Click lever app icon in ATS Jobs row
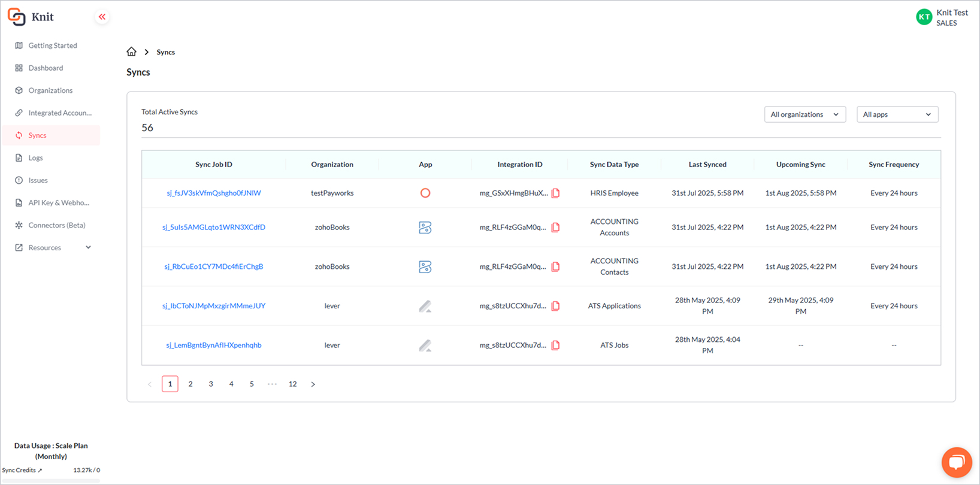The image size is (980, 485). click(425, 345)
